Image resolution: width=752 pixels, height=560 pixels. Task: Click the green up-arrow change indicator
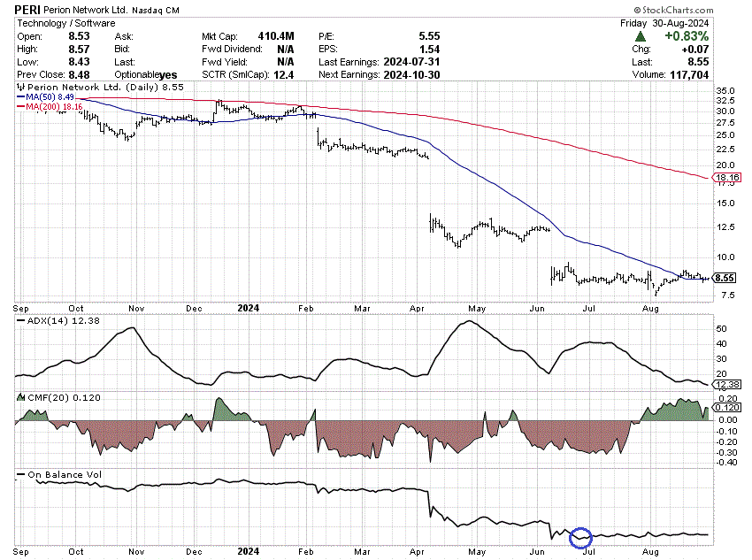click(640, 36)
